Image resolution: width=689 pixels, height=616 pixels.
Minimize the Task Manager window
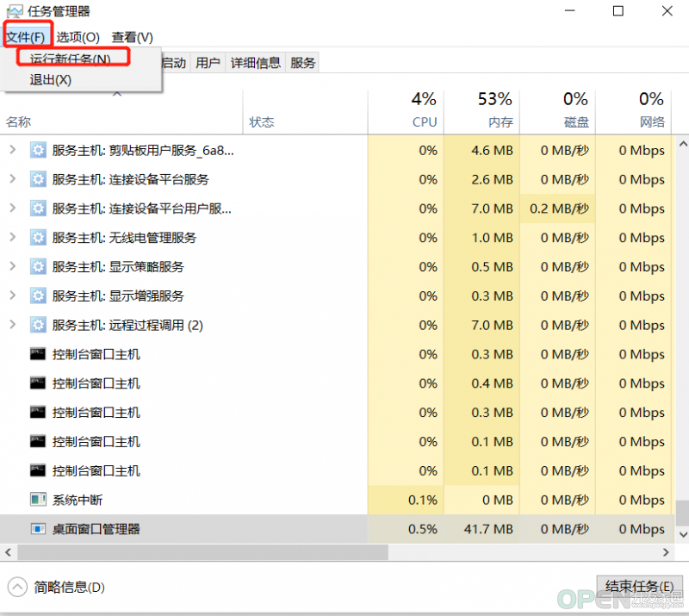click(x=570, y=10)
